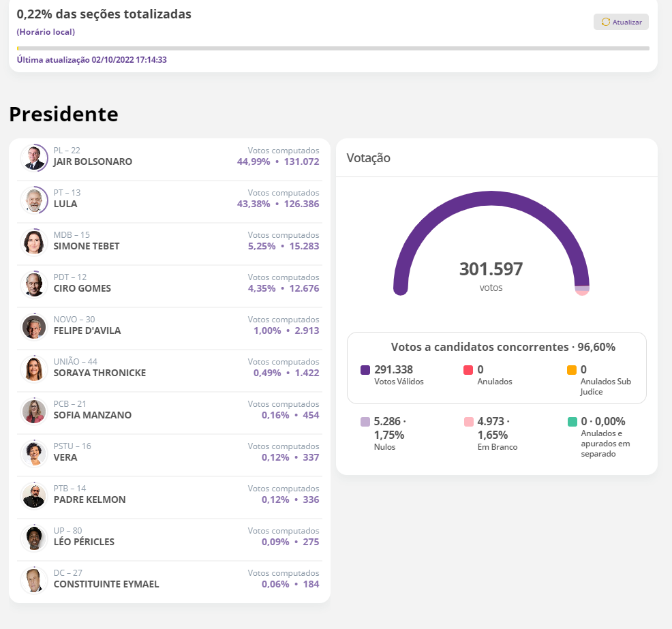Viewport: 672px width, 629px height.
Task: Click Léo Péricles's candidate photo
Action: tap(33, 538)
